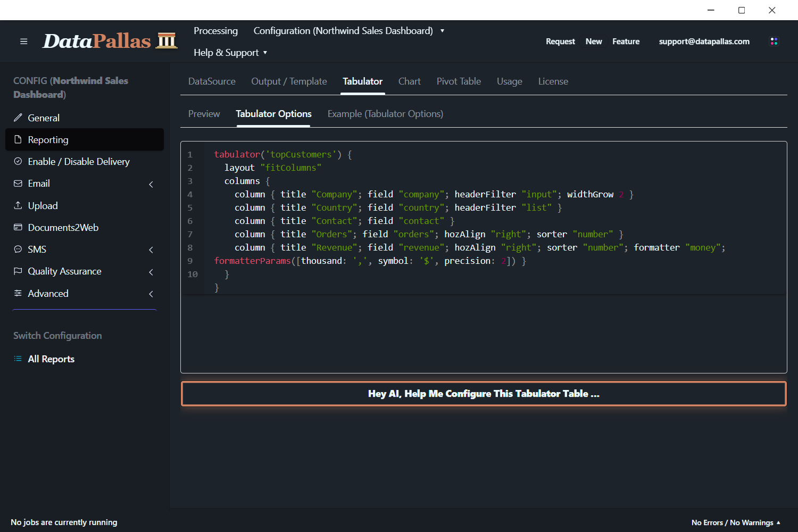Viewport: 798px width, 532px height.
Task: Click the "Revenue" column definition line
Action: click(480, 247)
